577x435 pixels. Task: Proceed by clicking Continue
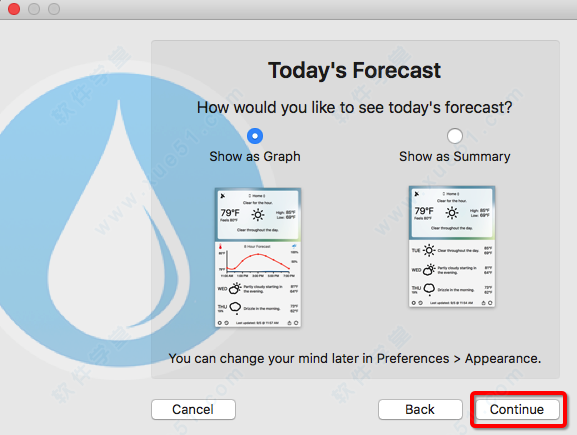[x=517, y=409]
